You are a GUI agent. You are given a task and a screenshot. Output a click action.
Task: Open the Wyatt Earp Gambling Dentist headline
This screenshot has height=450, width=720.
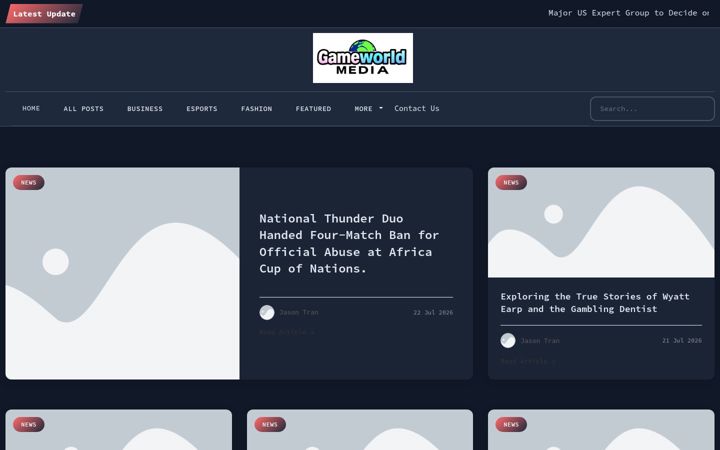tap(595, 303)
